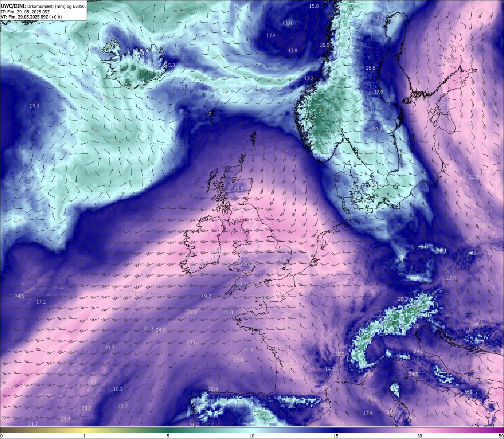Select the 19.7 value label
The image size is (504, 439).
pos(206,296)
